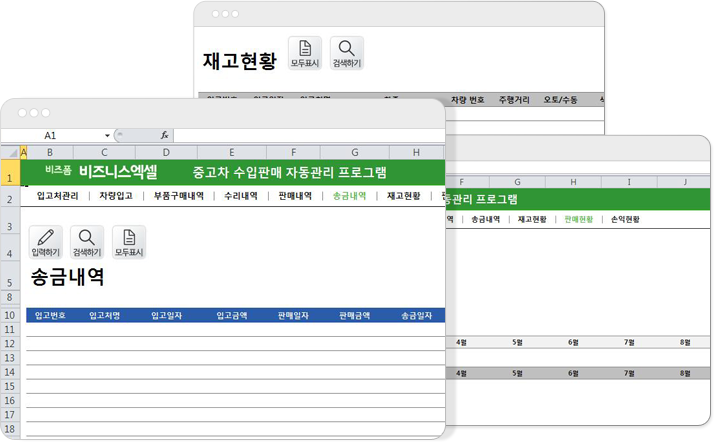Click into the formula bar field
Screen dimensions: 714x442
tap(309, 136)
